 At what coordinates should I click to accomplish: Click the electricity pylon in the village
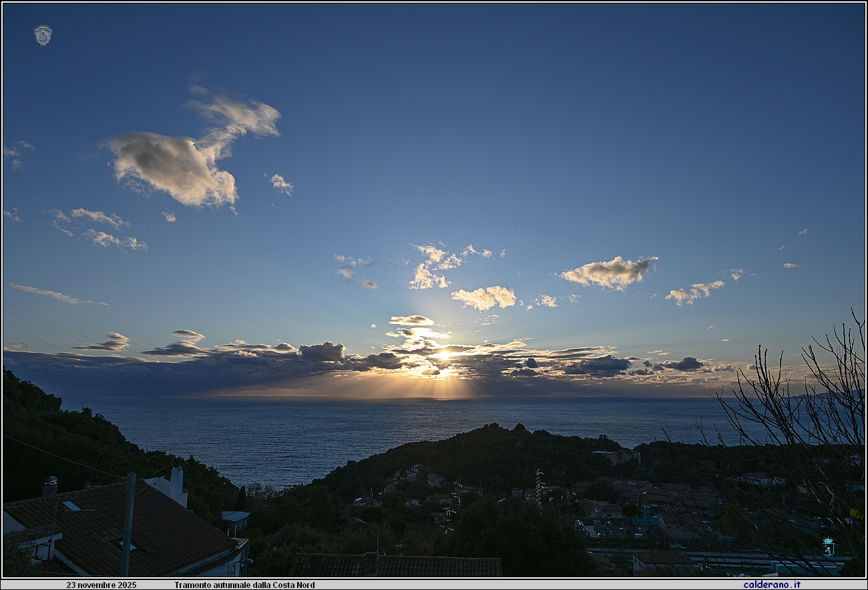pyautogui.click(x=538, y=484)
